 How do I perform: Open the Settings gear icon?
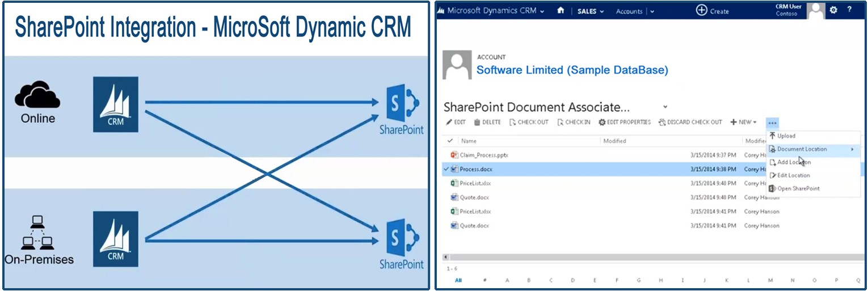click(833, 10)
